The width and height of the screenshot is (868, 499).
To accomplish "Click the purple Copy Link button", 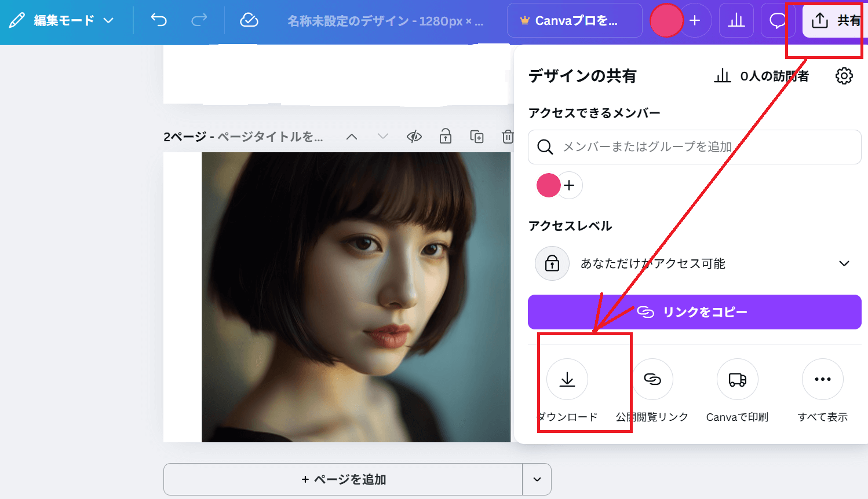I will click(694, 312).
